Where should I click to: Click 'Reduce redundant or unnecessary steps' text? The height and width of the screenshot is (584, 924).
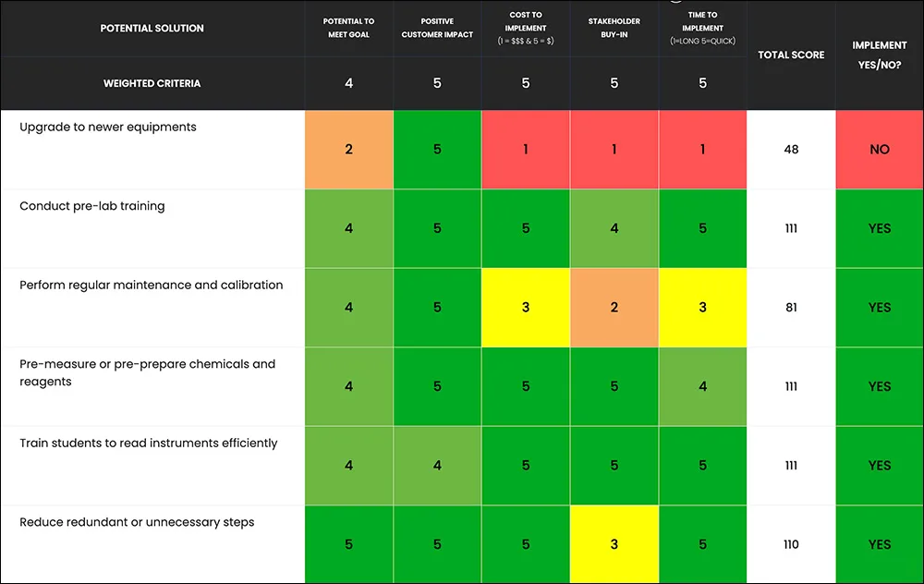click(137, 522)
